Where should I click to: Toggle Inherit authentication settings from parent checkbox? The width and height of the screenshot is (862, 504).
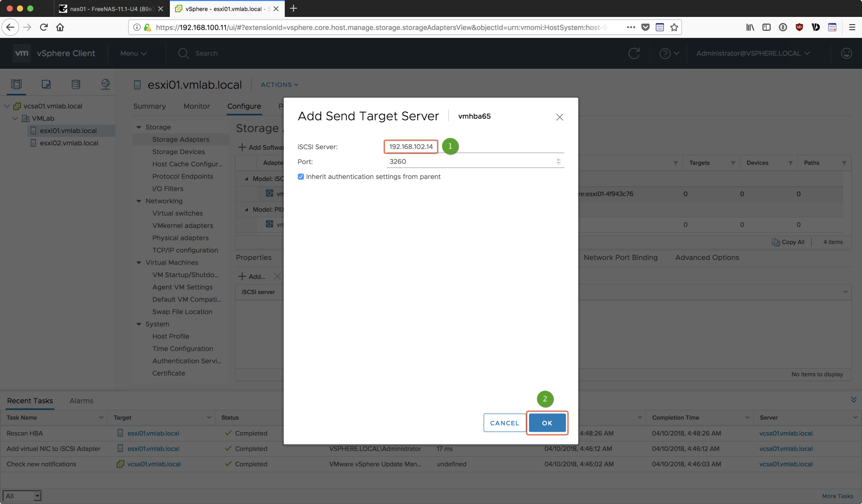(x=301, y=177)
